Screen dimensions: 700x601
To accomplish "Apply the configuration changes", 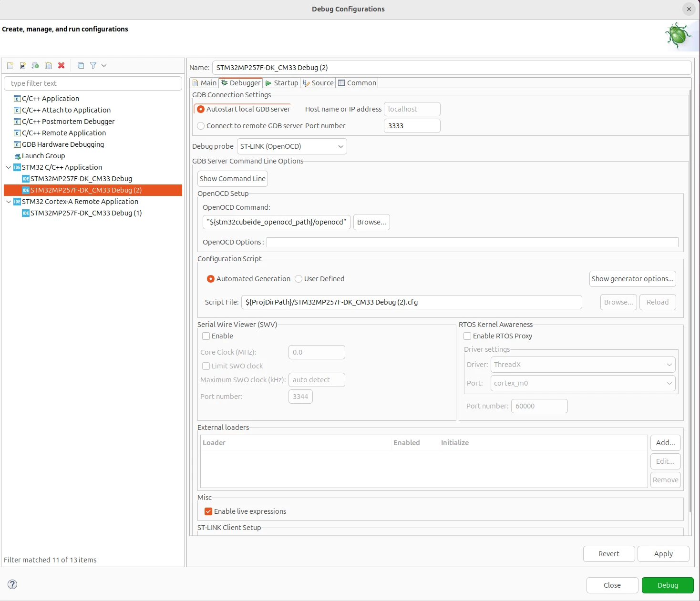I will [663, 554].
